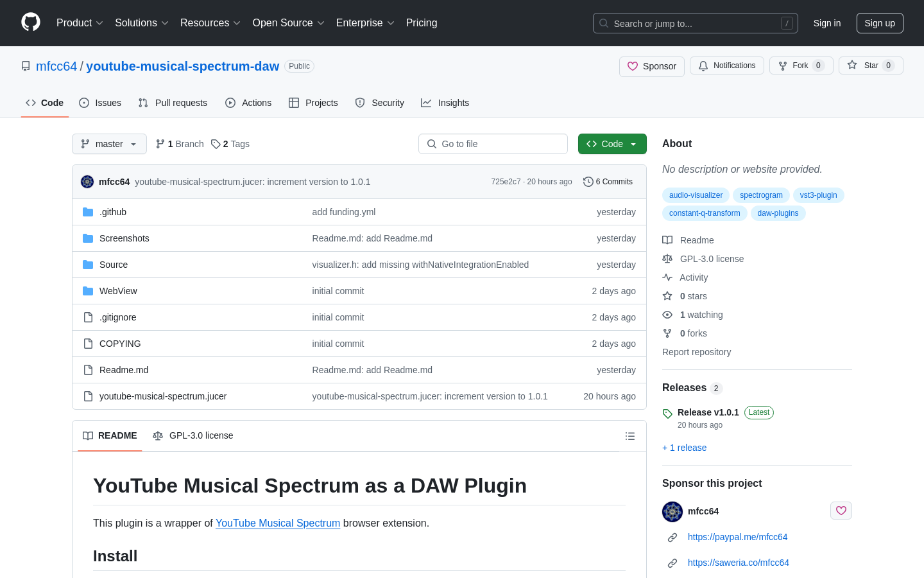Click the Sign up button

click(880, 23)
